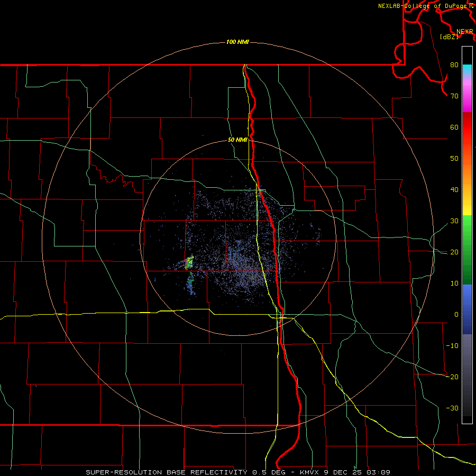Click the [dBZ] unit label above legend

449,37
